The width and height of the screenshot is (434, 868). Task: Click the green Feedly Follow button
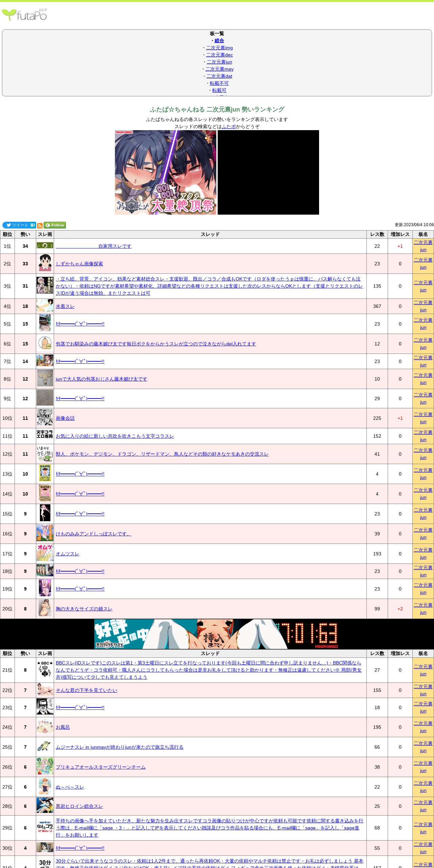click(55, 225)
